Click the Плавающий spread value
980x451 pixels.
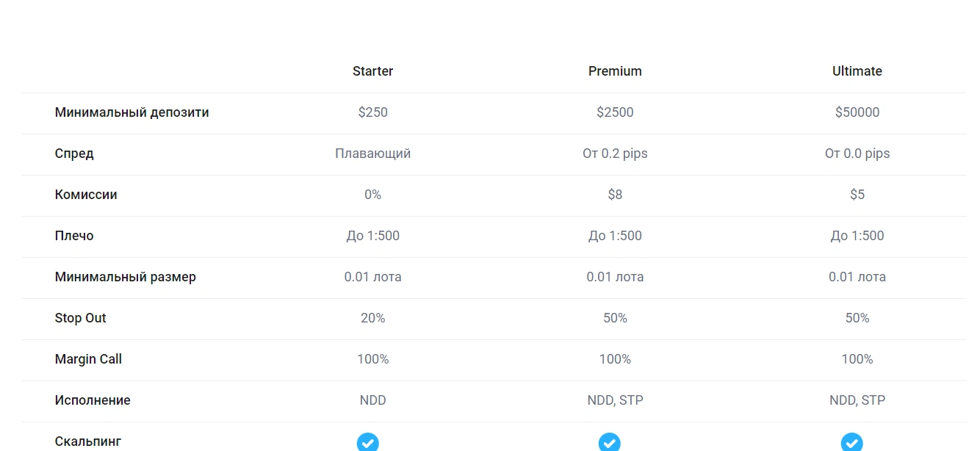(372, 154)
